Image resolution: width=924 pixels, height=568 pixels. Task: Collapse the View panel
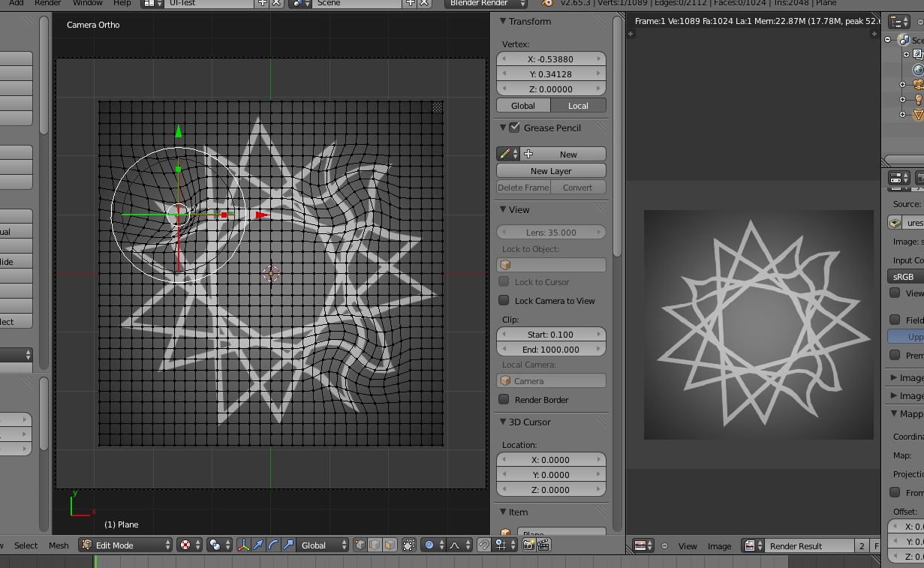tap(503, 210)
